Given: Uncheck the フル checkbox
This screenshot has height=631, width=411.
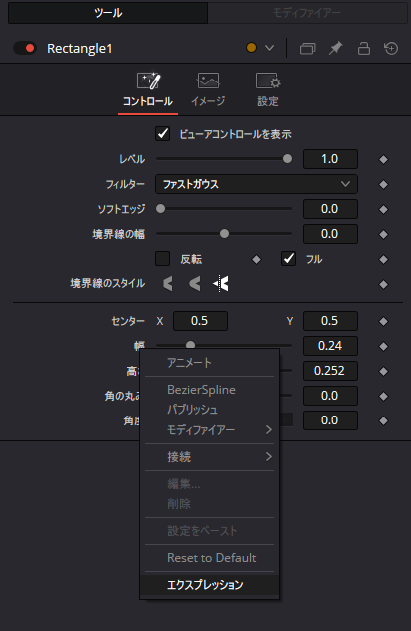Looking at the screenshot, I should click(x=288, y=259).
